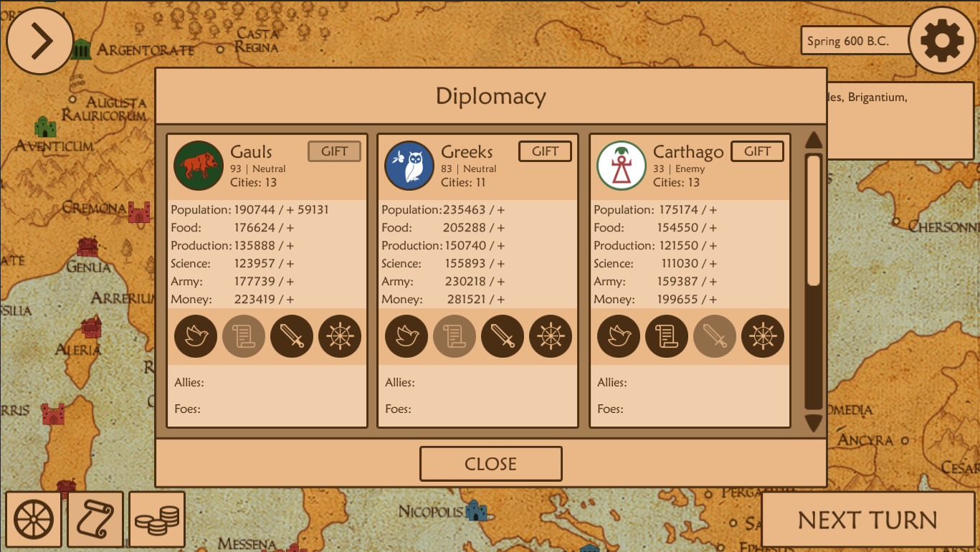
Task: Open the scroll icon near the bottom-left corner
Action: coord(95,518)
